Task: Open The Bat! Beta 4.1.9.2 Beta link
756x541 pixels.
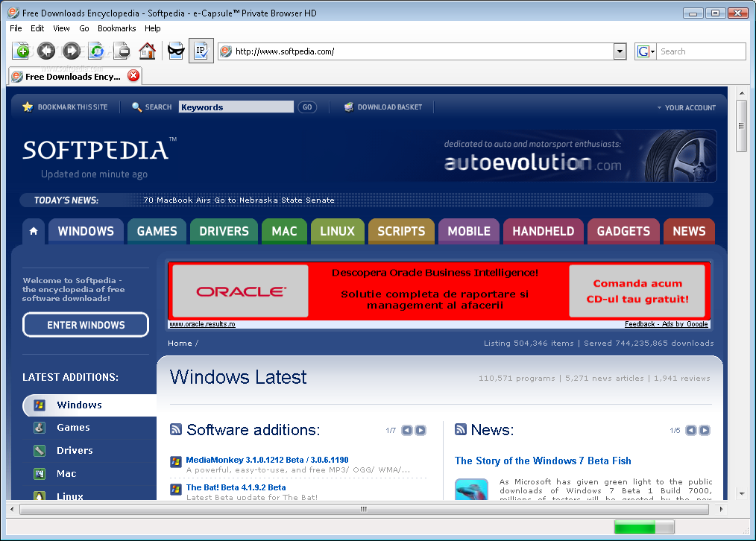Action: click(236, 487)
